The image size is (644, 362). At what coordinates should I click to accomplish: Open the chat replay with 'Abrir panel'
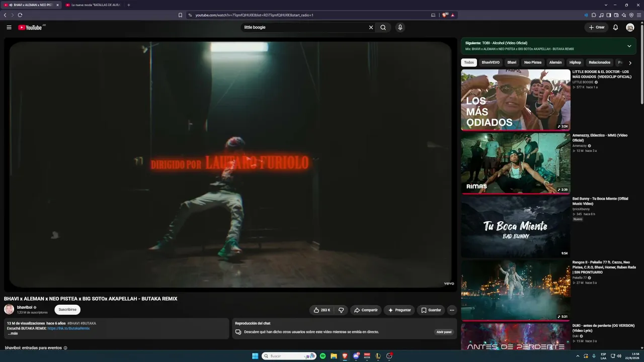tap(444, 332)
